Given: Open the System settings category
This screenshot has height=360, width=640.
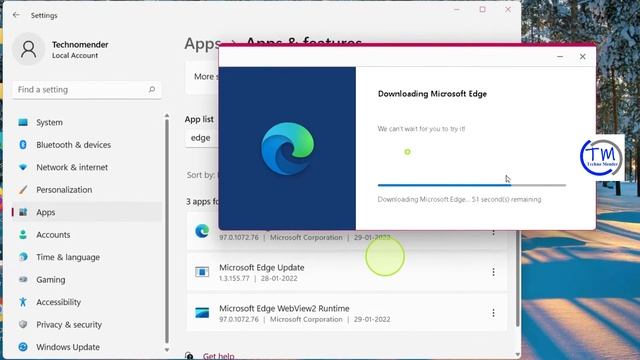Looking at the screenshot, I should [x=87, y=122].
